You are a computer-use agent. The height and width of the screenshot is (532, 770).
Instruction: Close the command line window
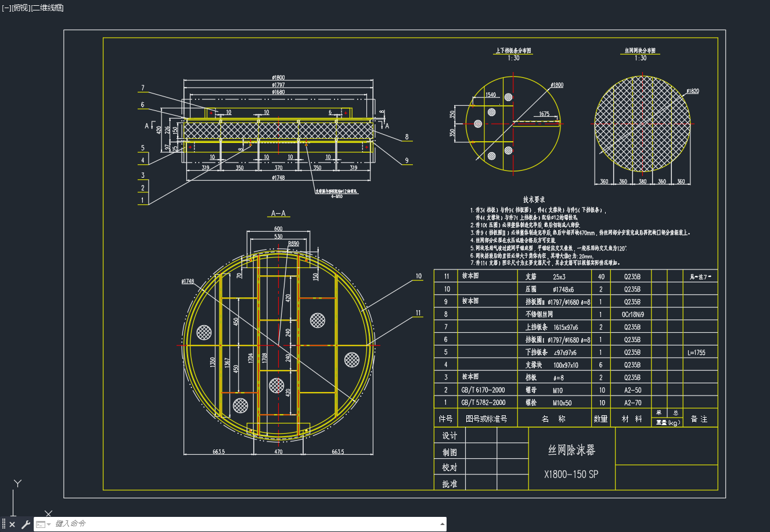pyautogui.click(x=12, y=524)
